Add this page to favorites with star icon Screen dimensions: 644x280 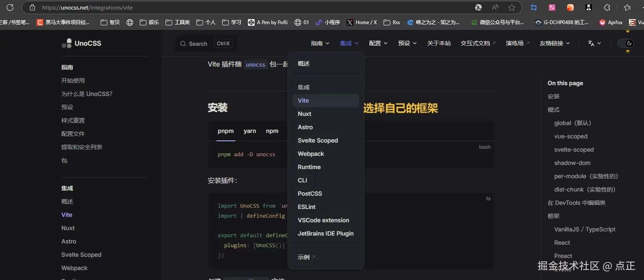(x=512, y=7)
